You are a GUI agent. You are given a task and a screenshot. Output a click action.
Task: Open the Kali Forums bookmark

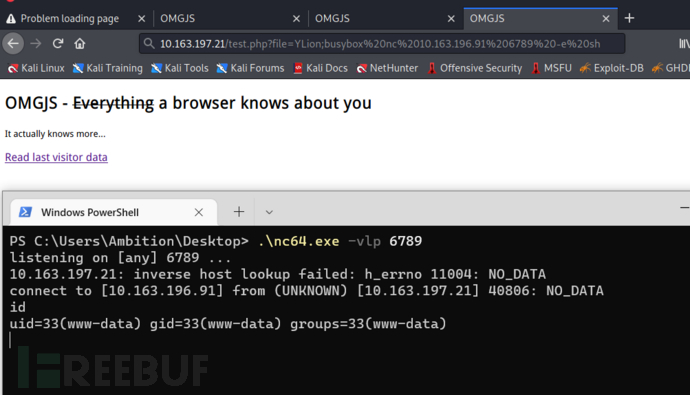(250, 68)
